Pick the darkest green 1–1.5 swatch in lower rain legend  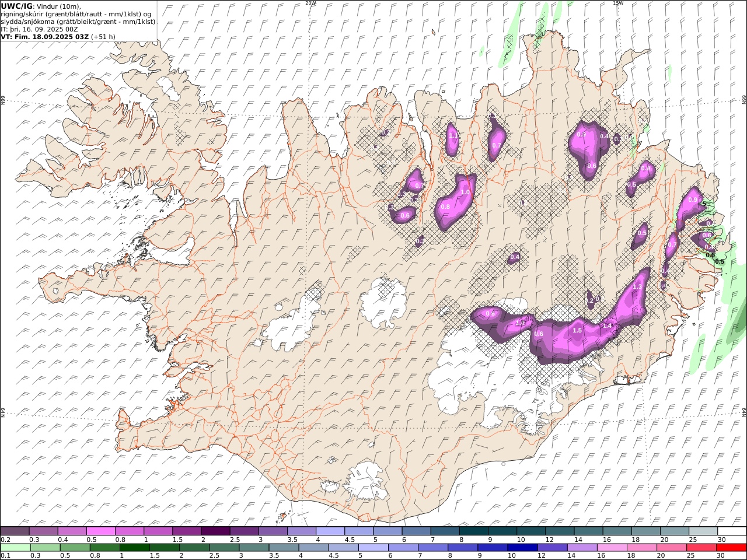tap(134, 547)
